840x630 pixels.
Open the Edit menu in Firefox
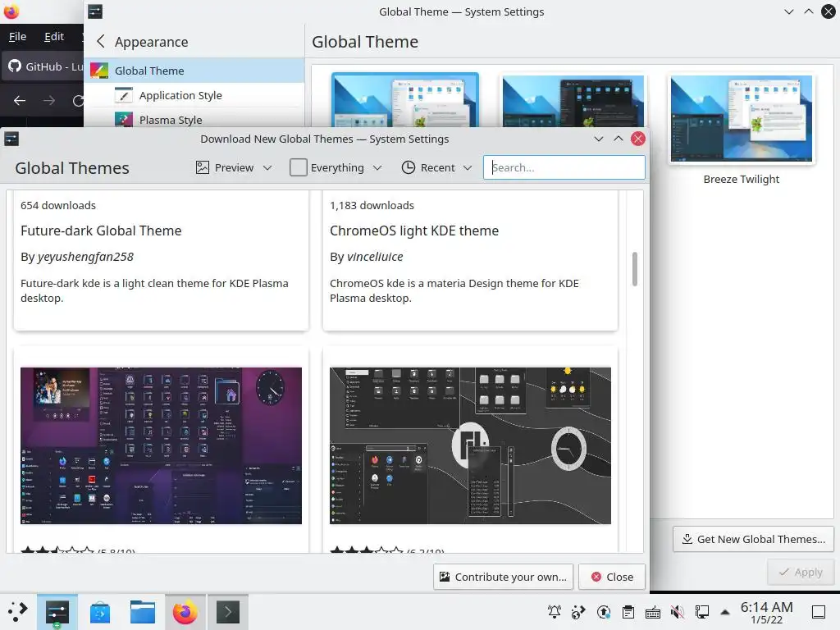click(53, 36)
